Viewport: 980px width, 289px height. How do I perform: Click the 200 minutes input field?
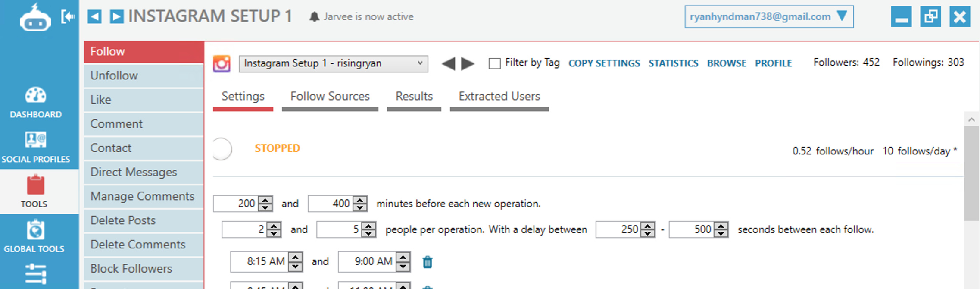pyautogui.click(x=236, y=204)
